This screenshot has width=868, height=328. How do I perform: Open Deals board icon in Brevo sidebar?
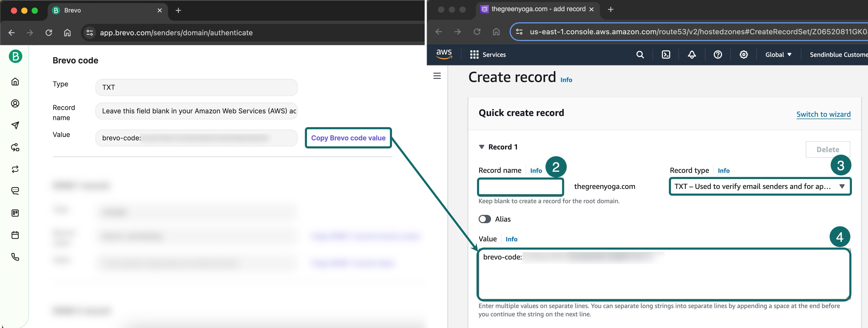click(x=15, y=213)
